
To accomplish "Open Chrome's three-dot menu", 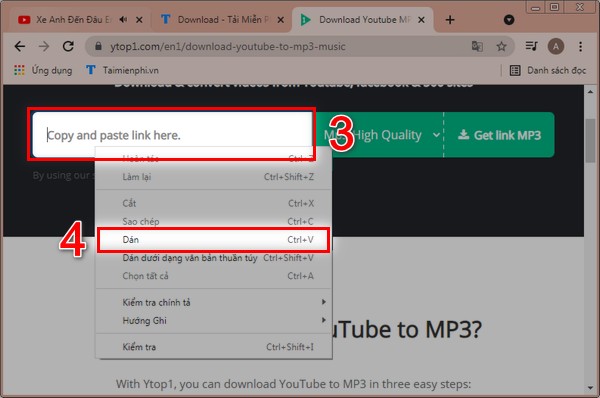I will pyautogui.click(x=580, y=46).
